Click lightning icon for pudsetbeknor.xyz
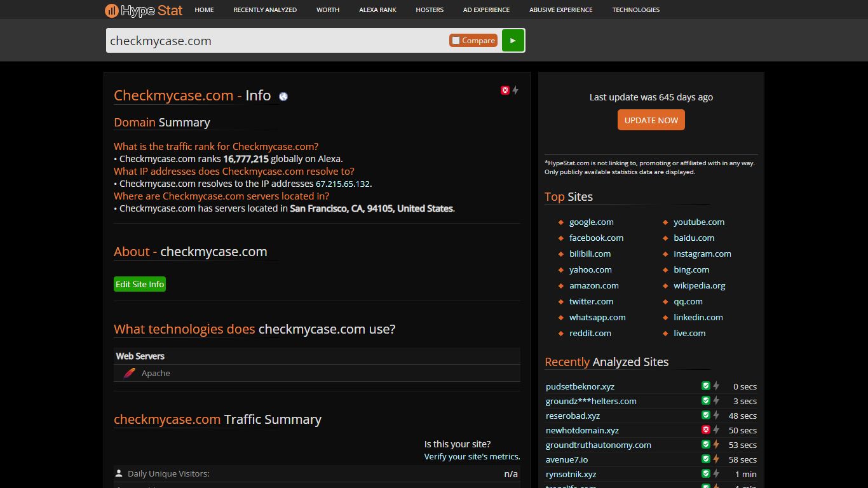This screenshot has width=868, height=488. point(716,386)
